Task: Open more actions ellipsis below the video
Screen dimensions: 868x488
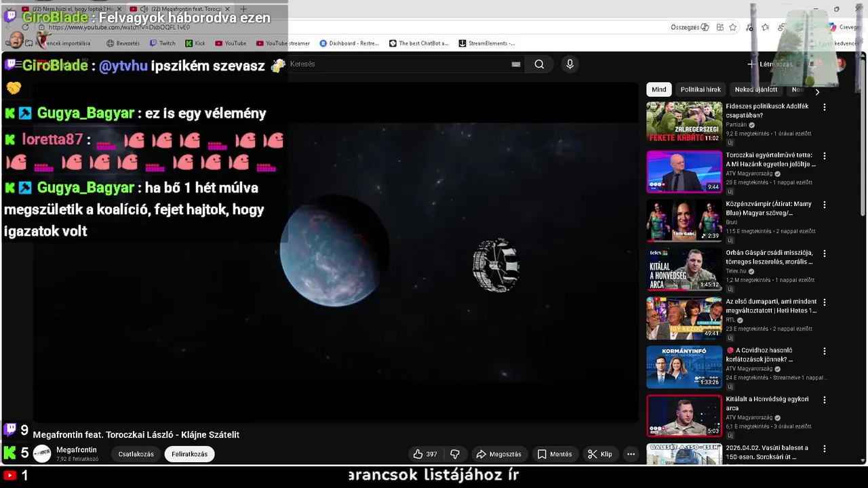Action: pos(631,454)
